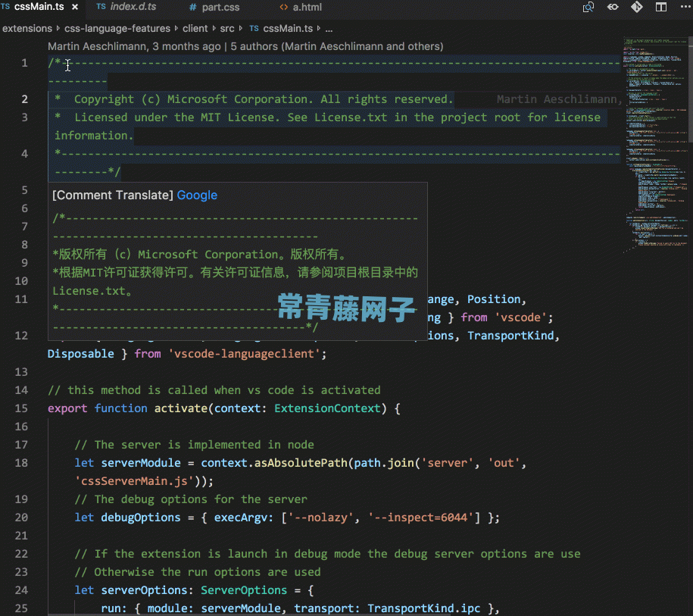Expand the breadcrumb ellipsis symbol
The height and width of the screenshot is (616, 693).
tap(329, 30)
